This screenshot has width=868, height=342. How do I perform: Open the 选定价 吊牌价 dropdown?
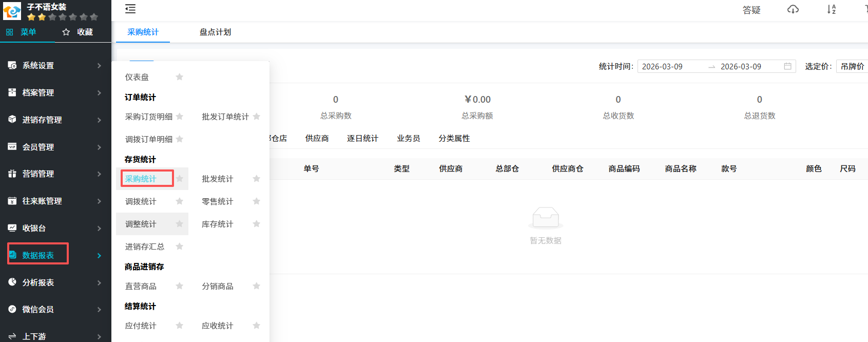pyautogui.click(x=852, y=66)
